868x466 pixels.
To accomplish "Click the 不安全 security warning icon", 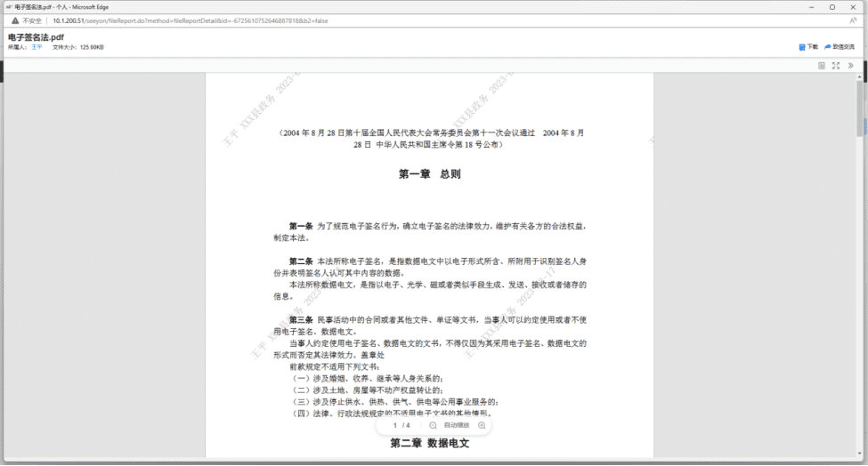I will click(15, 20).
